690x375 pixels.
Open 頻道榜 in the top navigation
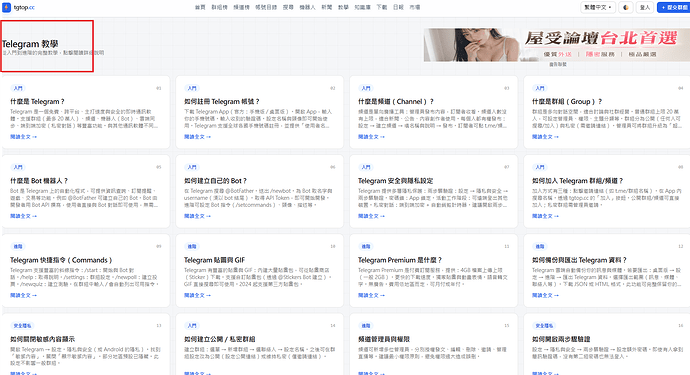[241, 7]
